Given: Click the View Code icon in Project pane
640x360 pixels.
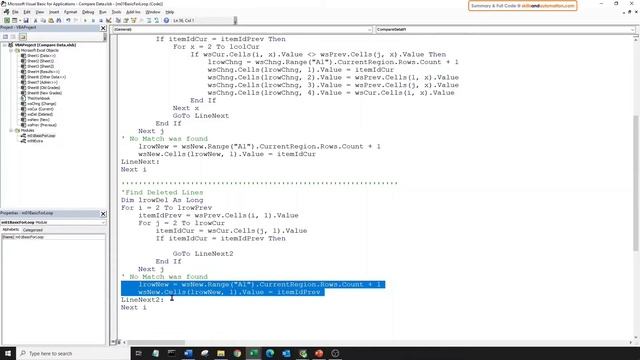Looking at the screenshot, I should (6, 37).
